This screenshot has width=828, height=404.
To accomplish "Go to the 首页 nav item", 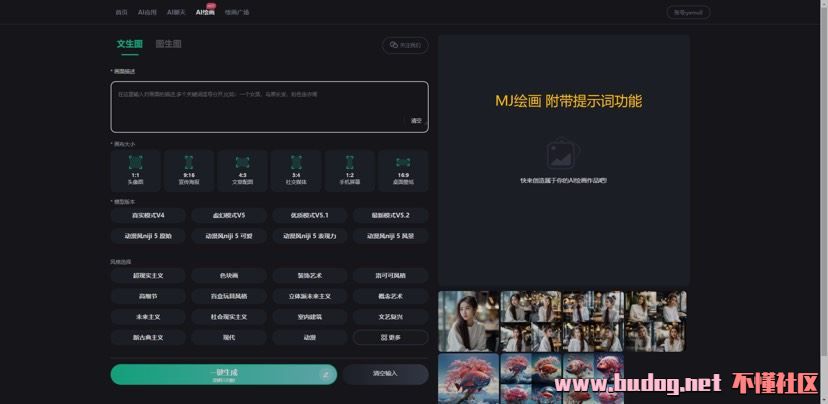I will tap(121, 12).
